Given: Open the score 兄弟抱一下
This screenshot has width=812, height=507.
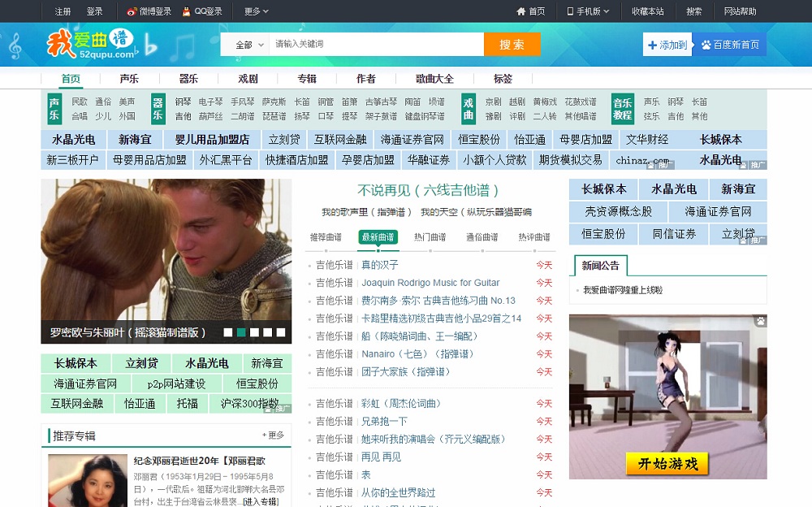Looking at the screenshot, I should (x=384, y=421).
